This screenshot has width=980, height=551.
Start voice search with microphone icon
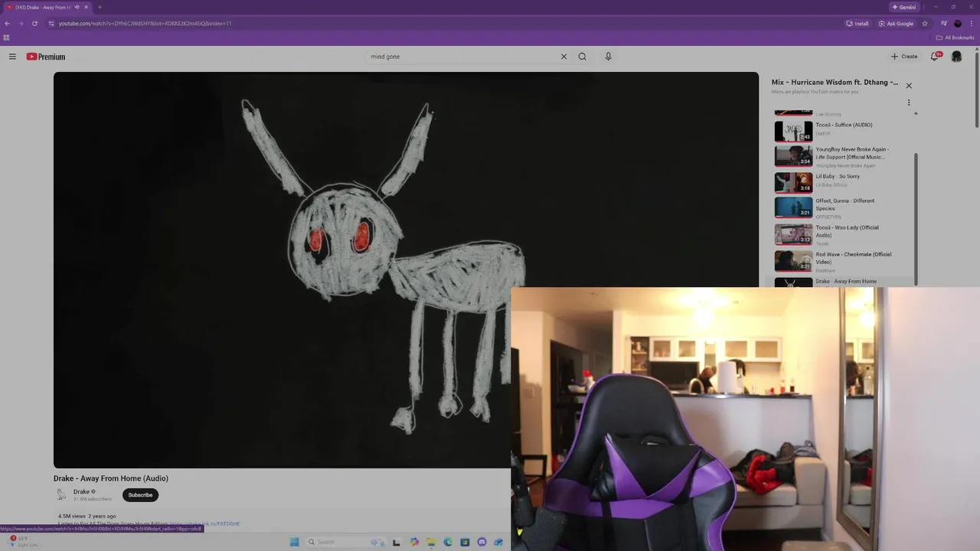point(608,57)
